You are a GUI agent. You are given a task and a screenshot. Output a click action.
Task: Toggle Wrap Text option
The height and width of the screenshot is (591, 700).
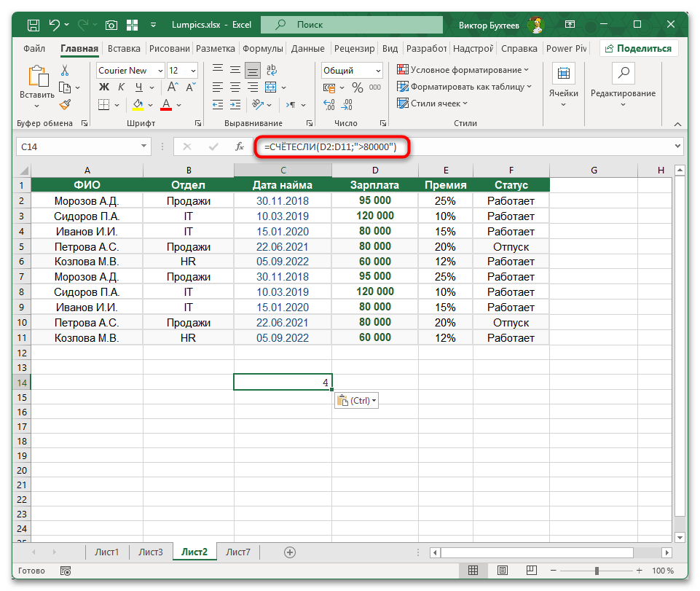click(x=271, y=70)
